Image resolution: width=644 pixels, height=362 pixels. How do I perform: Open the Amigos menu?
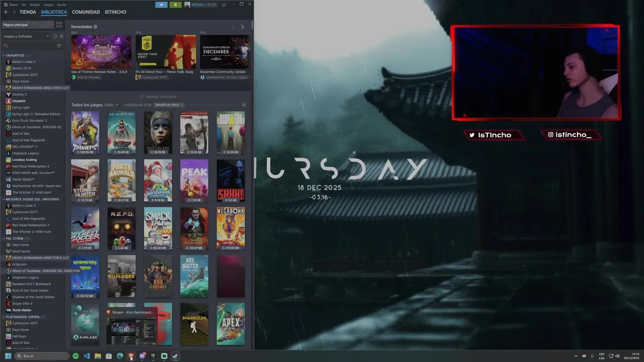[x=35, y=5]
